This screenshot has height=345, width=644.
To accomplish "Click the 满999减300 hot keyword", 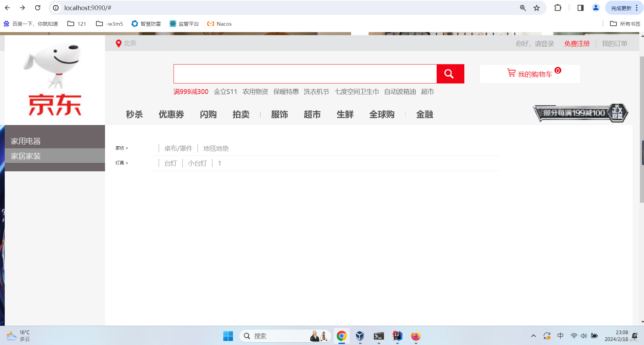I will click(191, 92).
